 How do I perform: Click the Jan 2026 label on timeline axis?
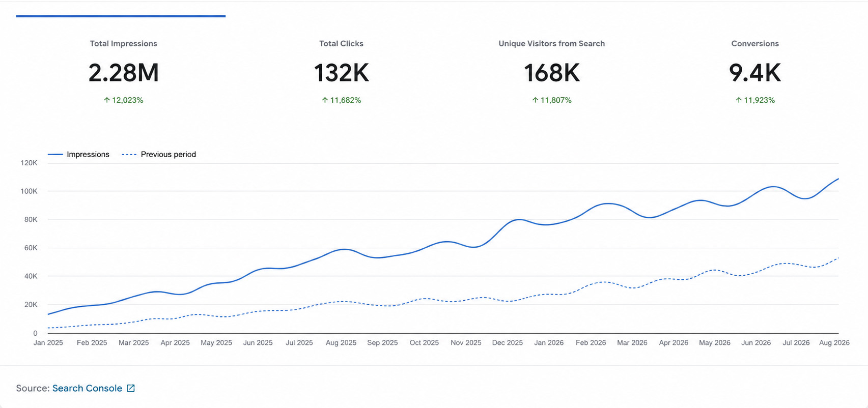[549, 343]
